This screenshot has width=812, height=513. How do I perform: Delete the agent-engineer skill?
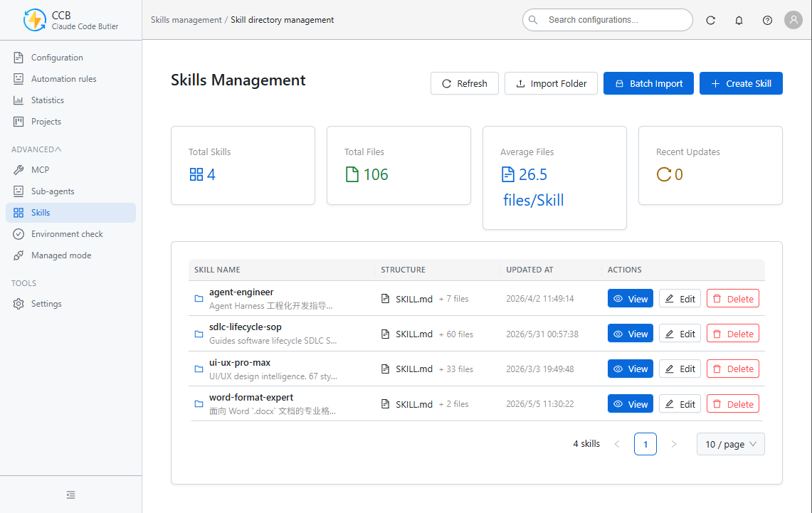[733, 299]
